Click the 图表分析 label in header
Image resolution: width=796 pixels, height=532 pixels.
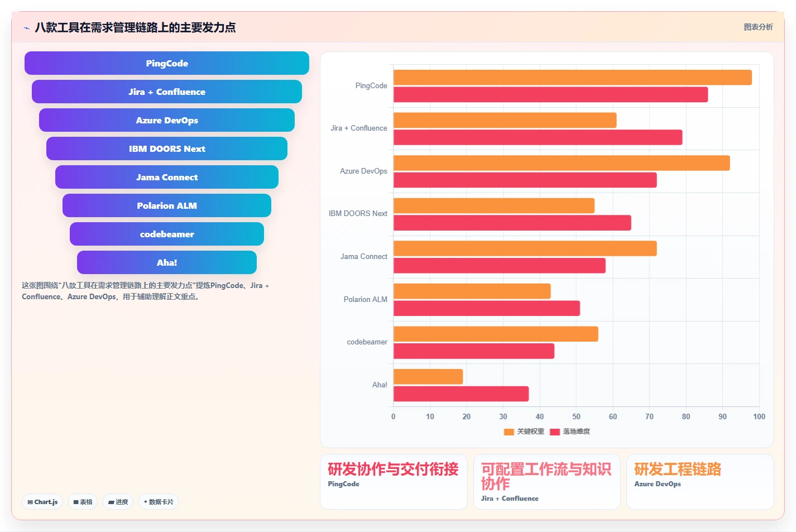pyautogui.click(x=758, y=27)
